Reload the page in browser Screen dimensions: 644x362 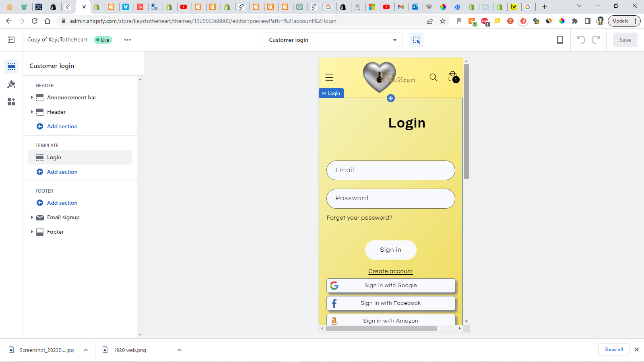(x=35, y=21)
